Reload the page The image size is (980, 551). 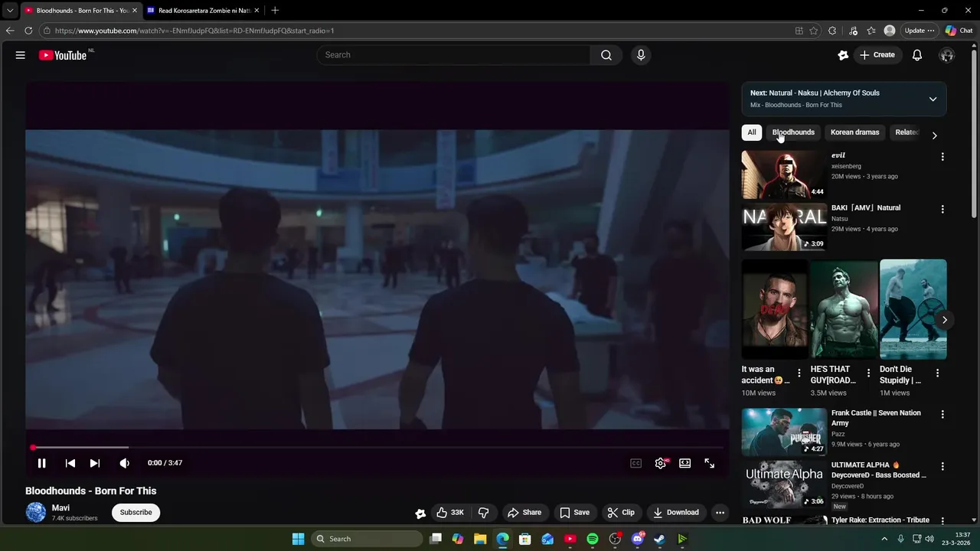click(x=28, y=31)
